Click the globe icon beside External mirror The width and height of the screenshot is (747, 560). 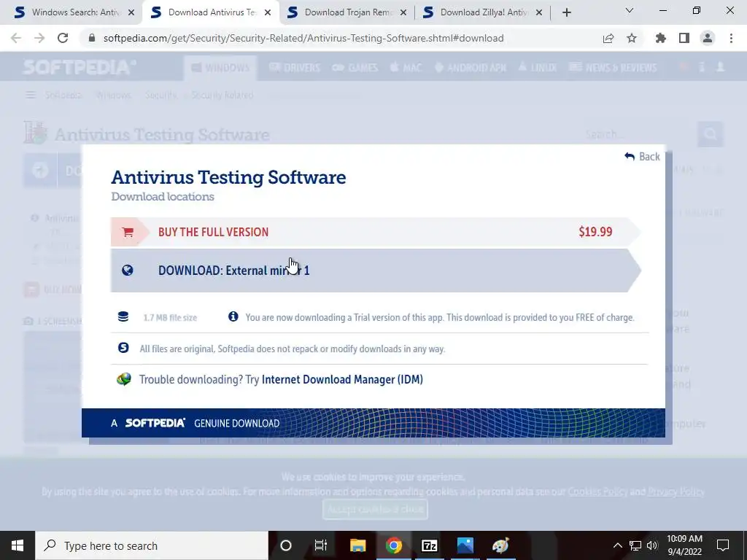click(x=127, y=271)
